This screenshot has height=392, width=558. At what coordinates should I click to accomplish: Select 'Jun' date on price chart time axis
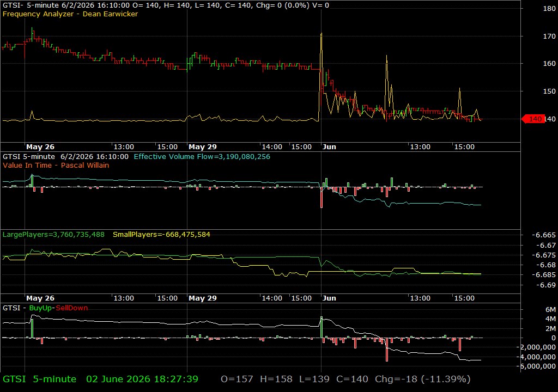click(x=329, y=147)
